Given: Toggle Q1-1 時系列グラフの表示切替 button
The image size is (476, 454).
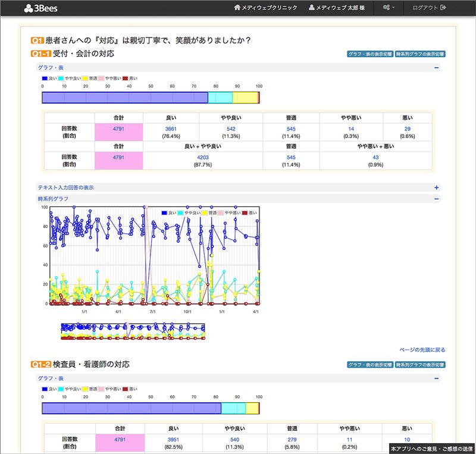Looking at the screenshot, I should tap(420, 54).
